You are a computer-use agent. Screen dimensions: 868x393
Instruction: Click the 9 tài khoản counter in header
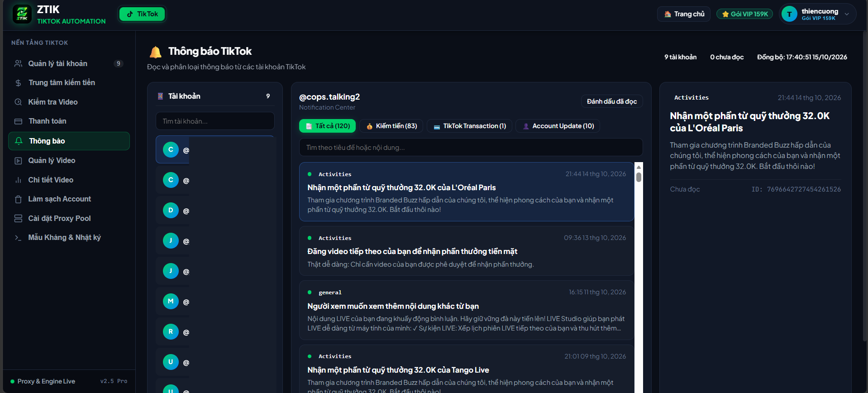(x=680, y=57)
